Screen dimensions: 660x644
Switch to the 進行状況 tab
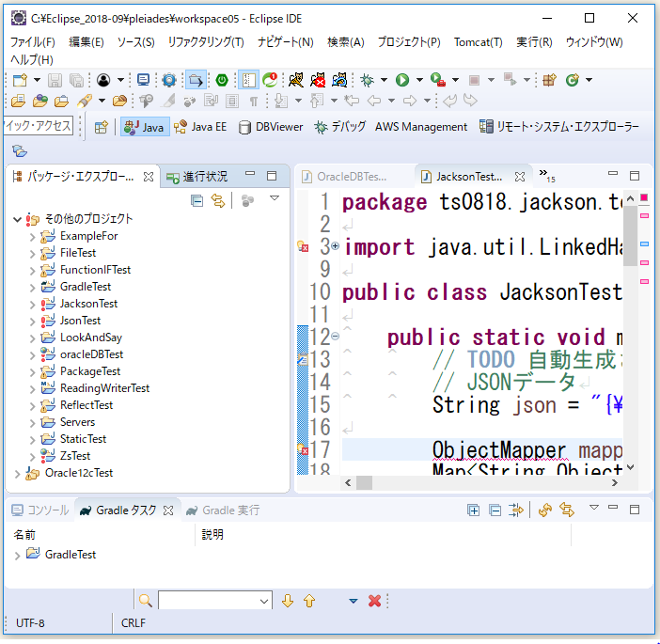(197, 177)
